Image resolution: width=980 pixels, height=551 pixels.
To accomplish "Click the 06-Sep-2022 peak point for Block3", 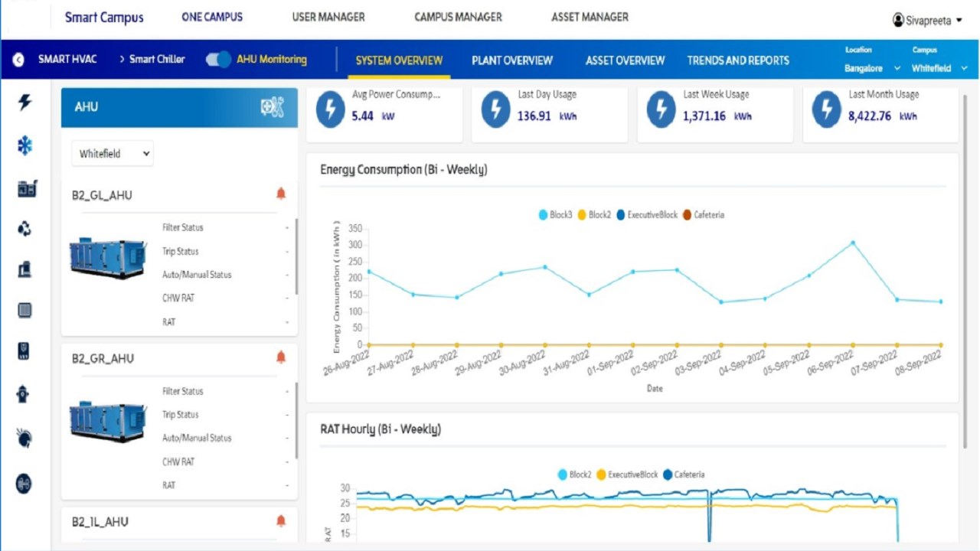I will 853,243.
